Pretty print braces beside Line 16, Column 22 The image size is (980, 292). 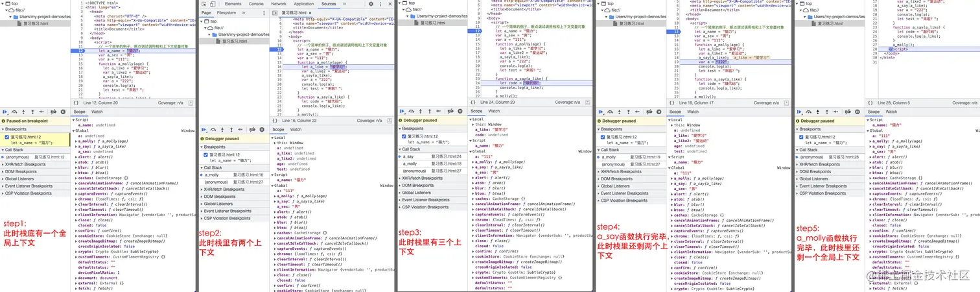(275, 121)
